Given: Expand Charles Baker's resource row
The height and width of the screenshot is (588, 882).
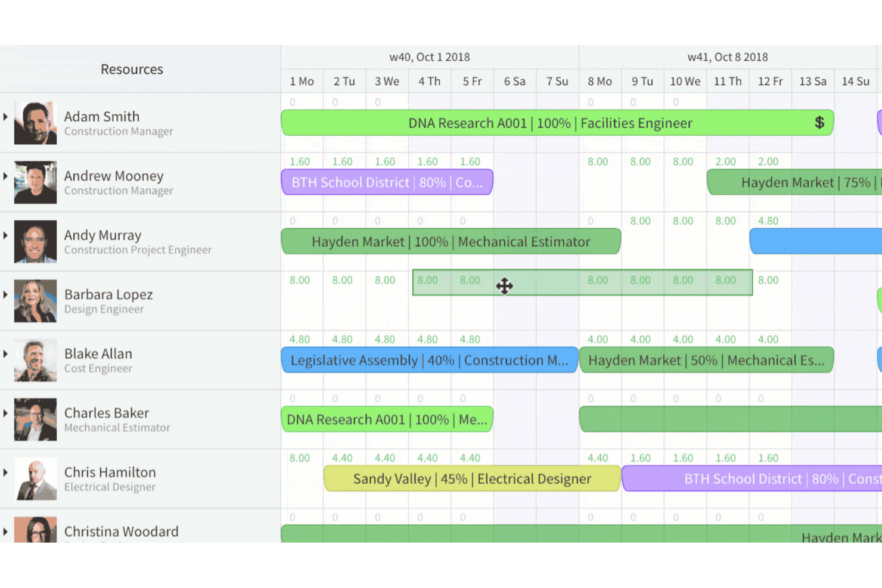Looking at the screenshot, I should click(6, 413).
